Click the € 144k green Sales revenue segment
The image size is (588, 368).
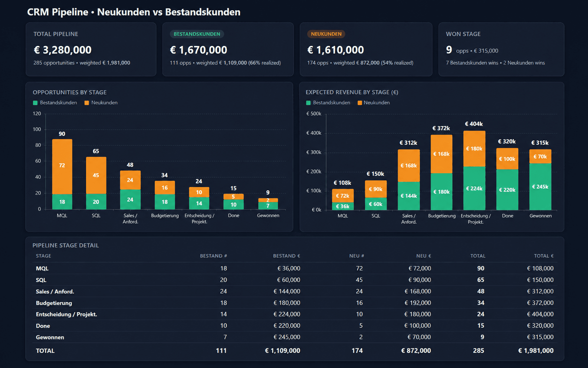tap(409, 196)
